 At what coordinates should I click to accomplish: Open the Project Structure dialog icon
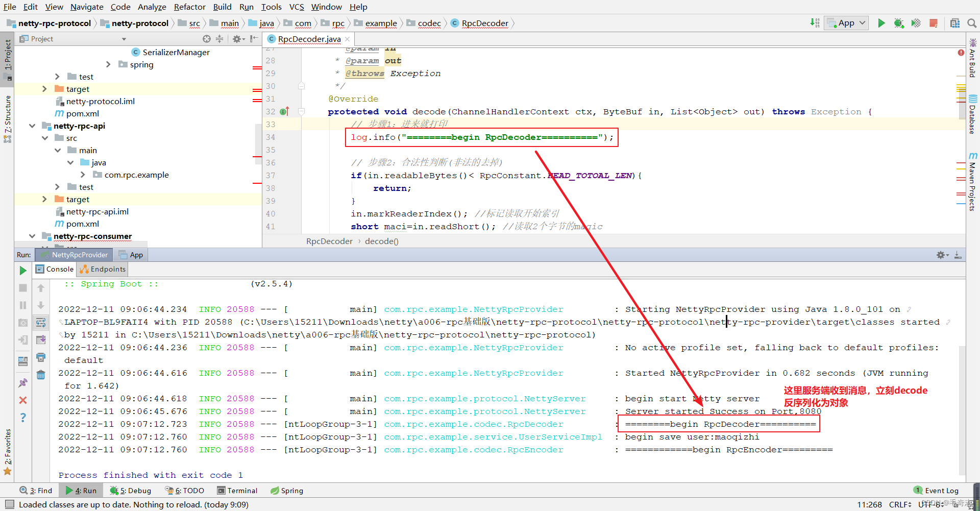click(x=955, y=23)
